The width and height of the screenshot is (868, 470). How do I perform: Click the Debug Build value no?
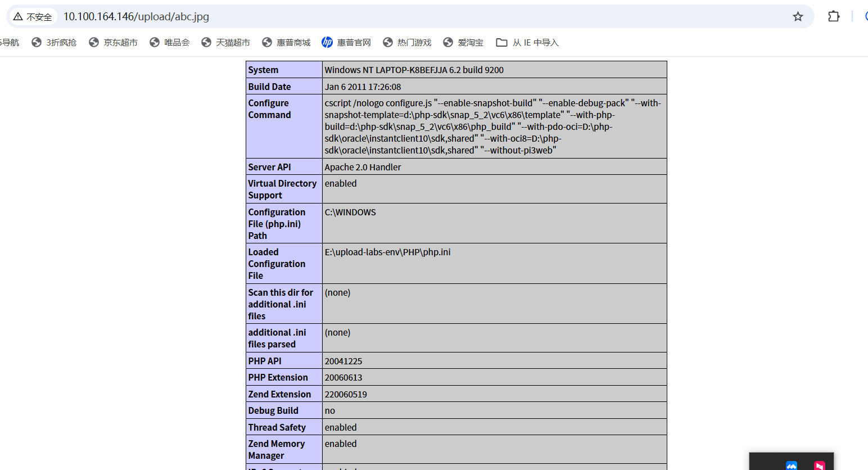pyautogui.click(x=329, y=410)
